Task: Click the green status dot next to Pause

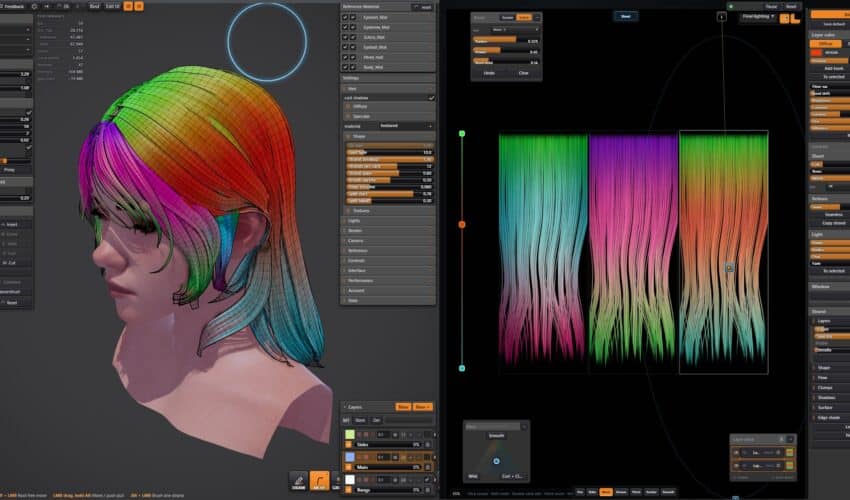Action: coord(731,7)
